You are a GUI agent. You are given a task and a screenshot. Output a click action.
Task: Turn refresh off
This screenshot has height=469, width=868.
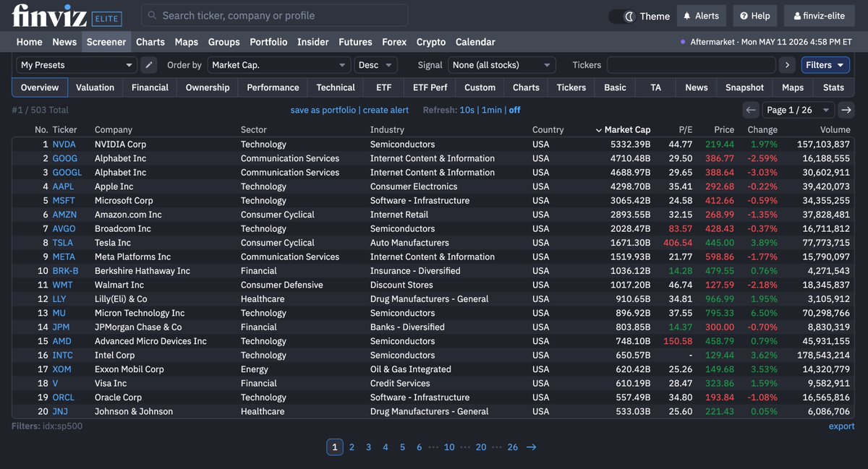514,110
